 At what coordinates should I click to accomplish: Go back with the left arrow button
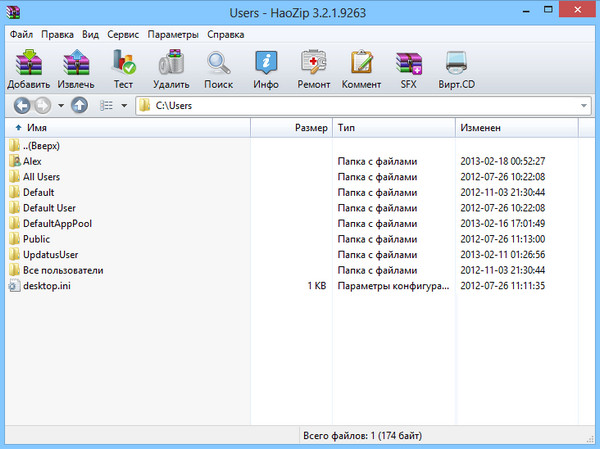(22, 105)
